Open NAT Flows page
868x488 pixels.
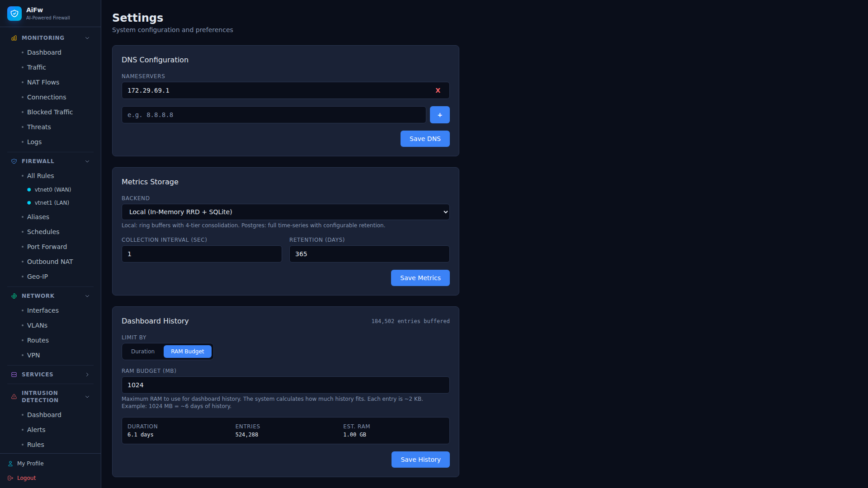click(43, 82)
